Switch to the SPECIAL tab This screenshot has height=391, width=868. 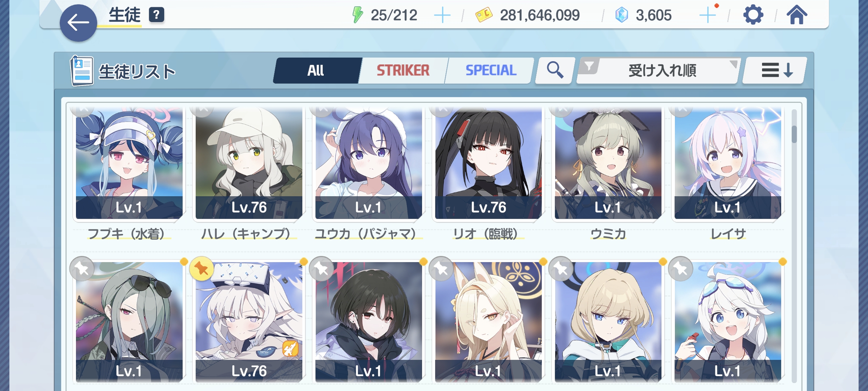(491, 70)
